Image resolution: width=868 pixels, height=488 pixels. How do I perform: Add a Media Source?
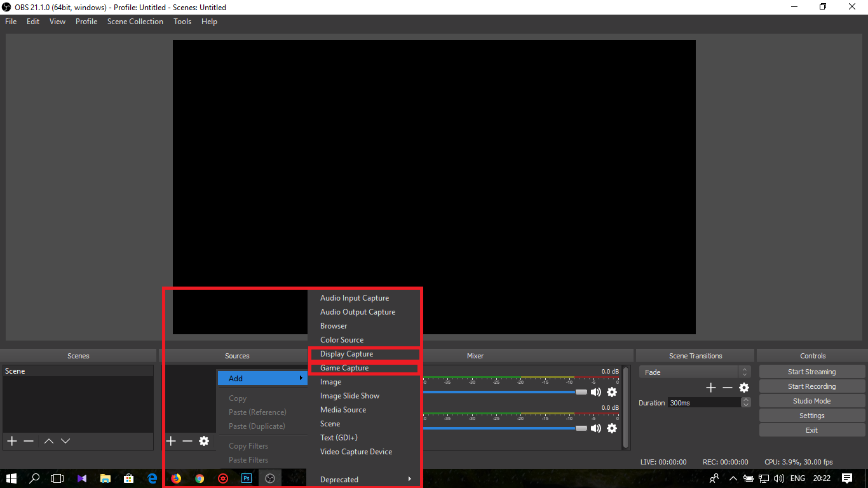pyautogui.click(x=365, y=410)
